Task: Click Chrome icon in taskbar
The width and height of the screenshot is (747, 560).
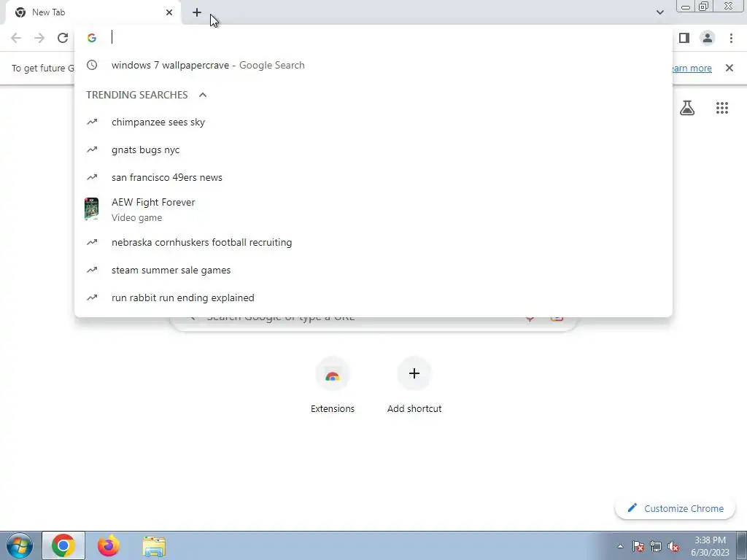Action: [x=63, y=545]
